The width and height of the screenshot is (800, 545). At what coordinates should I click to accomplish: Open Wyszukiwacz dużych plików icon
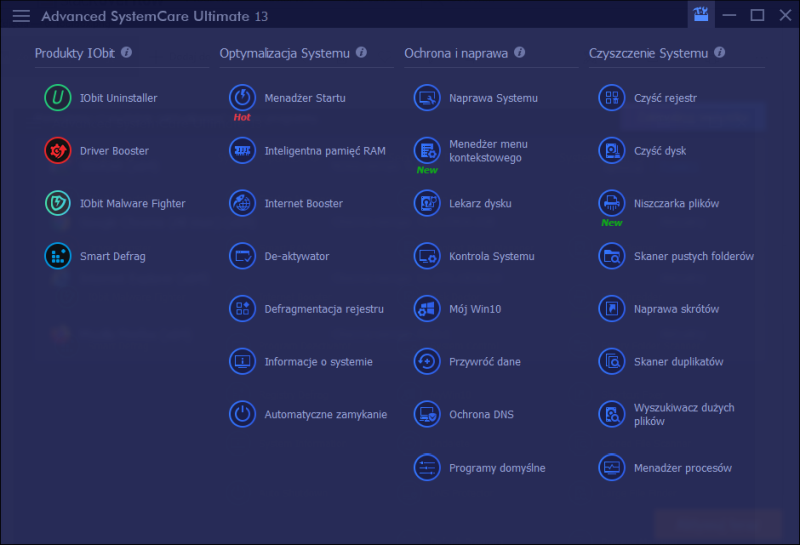point(612,414)
